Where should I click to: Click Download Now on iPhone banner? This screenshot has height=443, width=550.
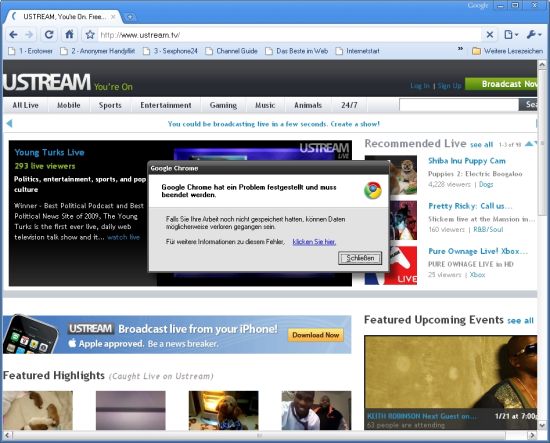[x=316, y=335]
